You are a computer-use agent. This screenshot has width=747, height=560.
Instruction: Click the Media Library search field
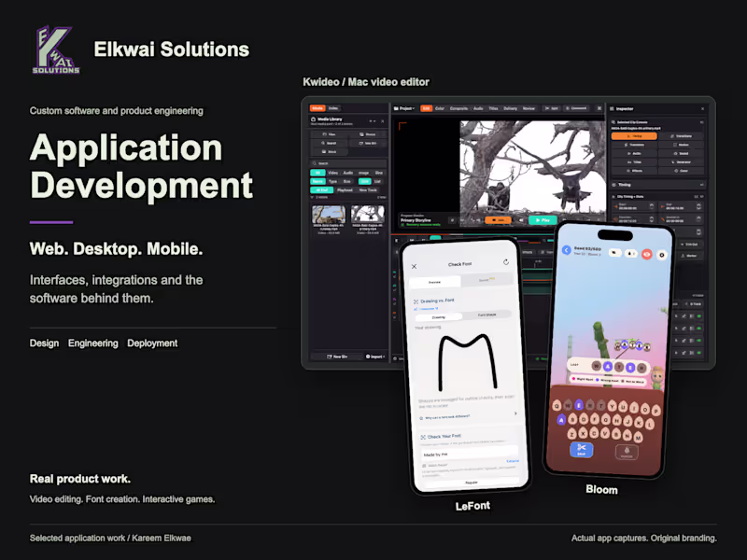tap(348, 163)
